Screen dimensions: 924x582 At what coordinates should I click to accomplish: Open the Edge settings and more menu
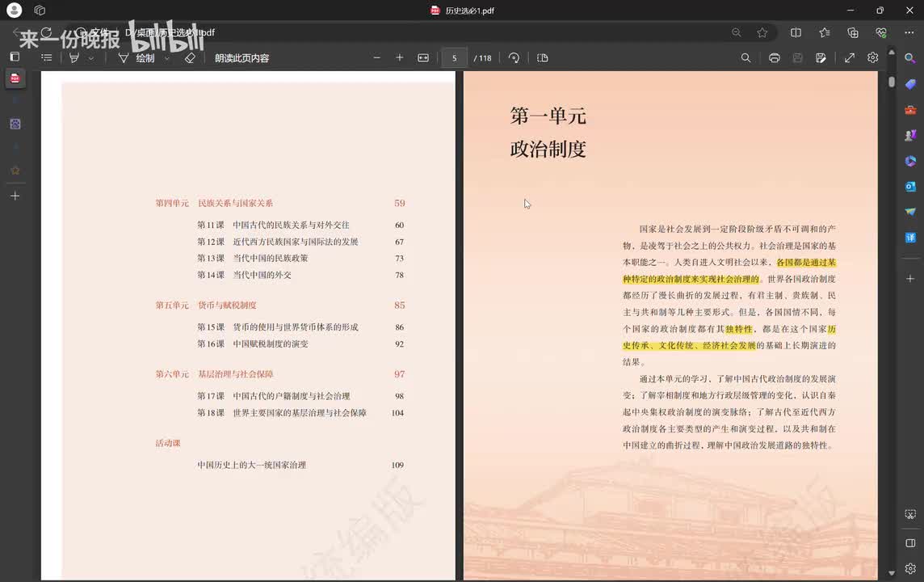909,32
